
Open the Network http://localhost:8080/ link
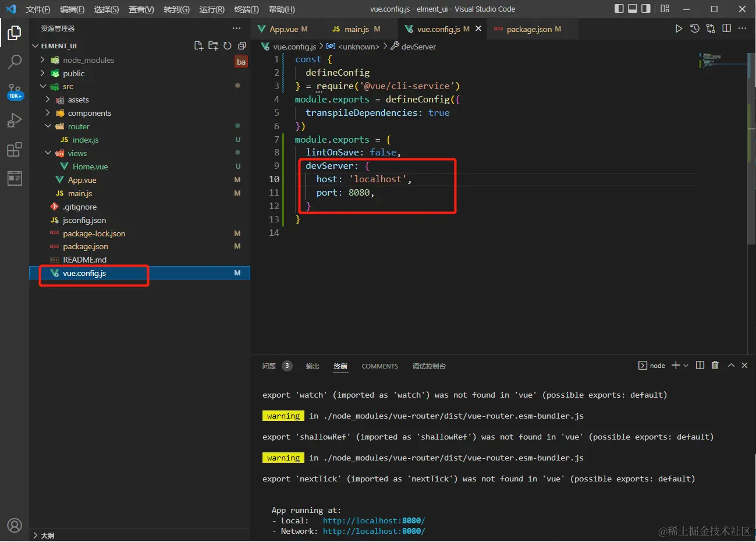pyautogui.click(x=374, y=531)
